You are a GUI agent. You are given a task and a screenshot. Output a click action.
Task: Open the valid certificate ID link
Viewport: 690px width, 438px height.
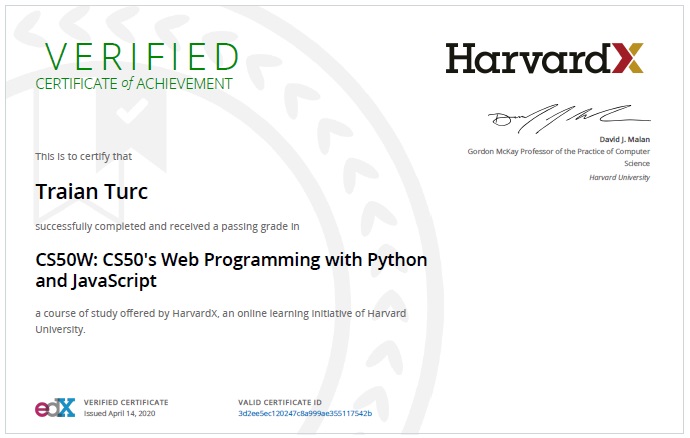305,413
